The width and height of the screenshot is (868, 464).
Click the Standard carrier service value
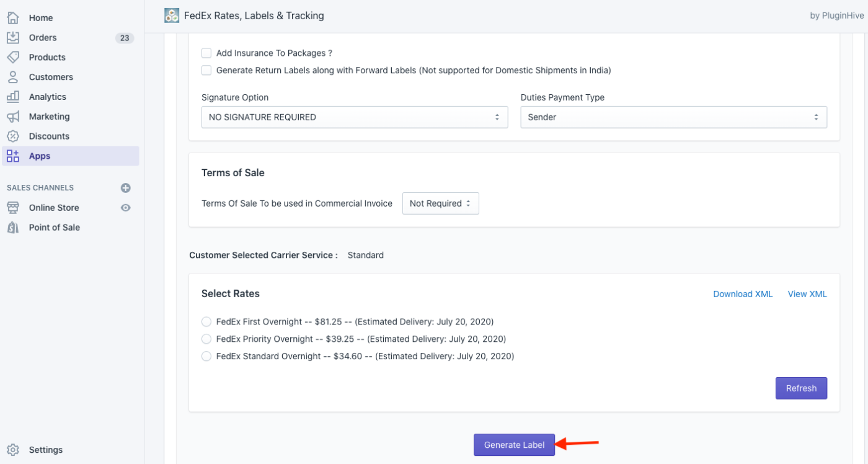tap(366, 255)
